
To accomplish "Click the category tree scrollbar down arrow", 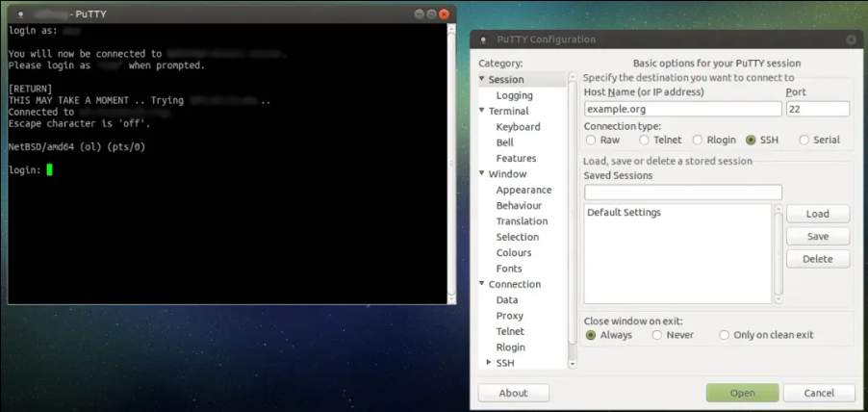I will [x=573, y=364].
